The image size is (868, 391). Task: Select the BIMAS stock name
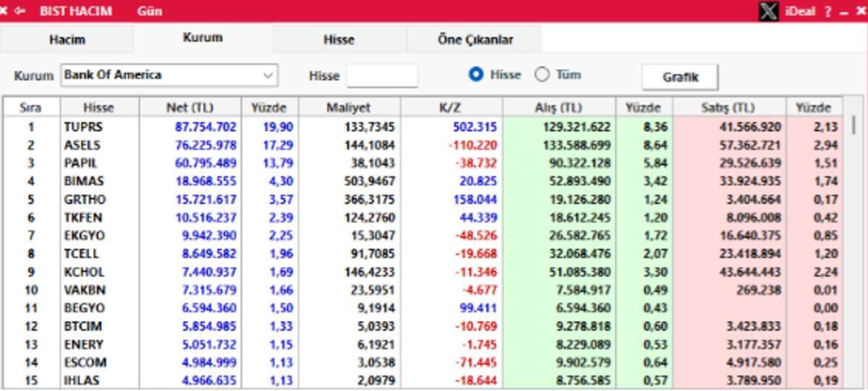pyautogui.click(x=83, y=181)
